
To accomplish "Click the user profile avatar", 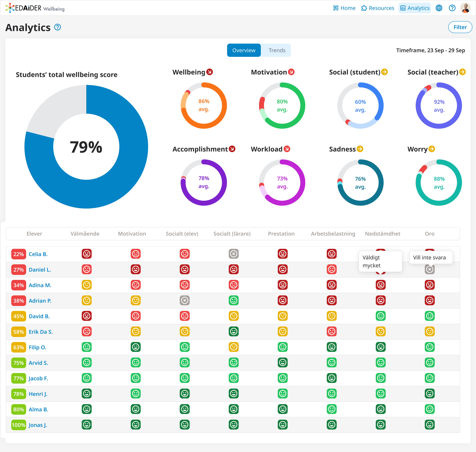I will (x=465, y=8).
